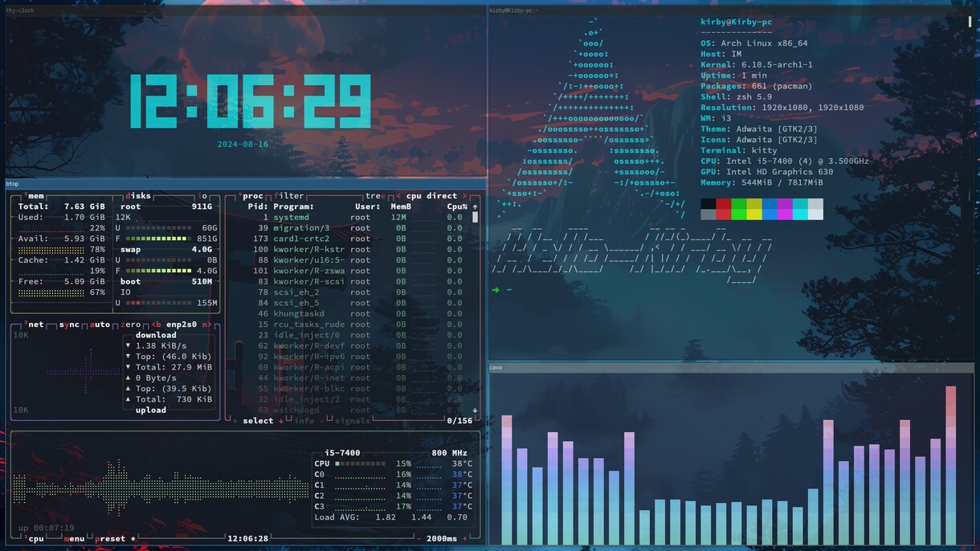This screenshot has height=551, width=980.
Task: Click the 'cpu direct' sort label
Action: tap(431, 195)
